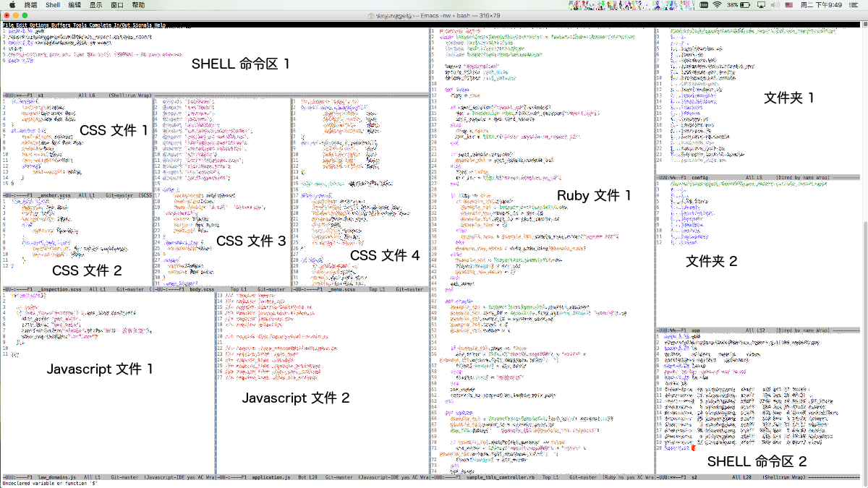Open Emacs Tools menu
This screenshot has width=868, height=488.
pos(81,25)
